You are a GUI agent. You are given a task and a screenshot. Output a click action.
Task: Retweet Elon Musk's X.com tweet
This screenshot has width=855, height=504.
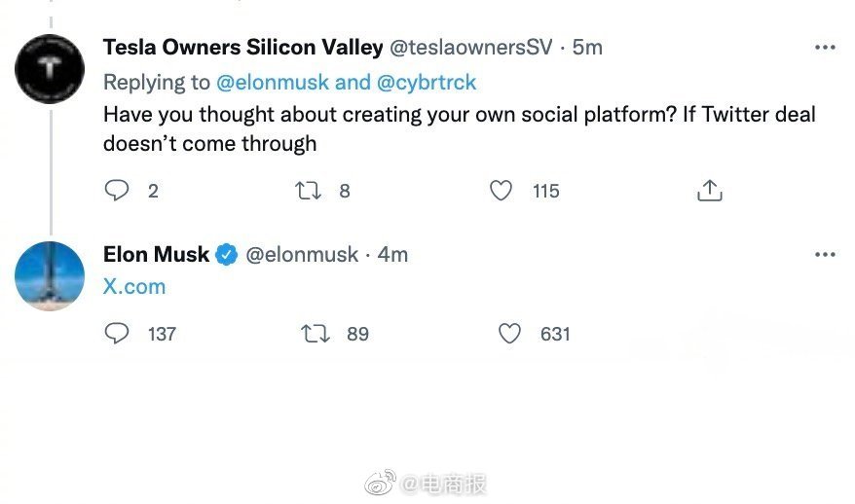[316, 334]
